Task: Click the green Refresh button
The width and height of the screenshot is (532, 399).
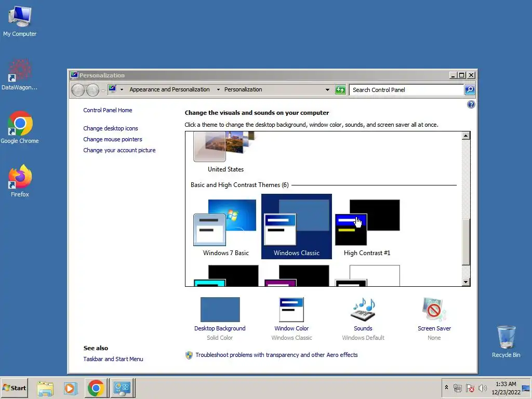Action: tap(340, 90)
